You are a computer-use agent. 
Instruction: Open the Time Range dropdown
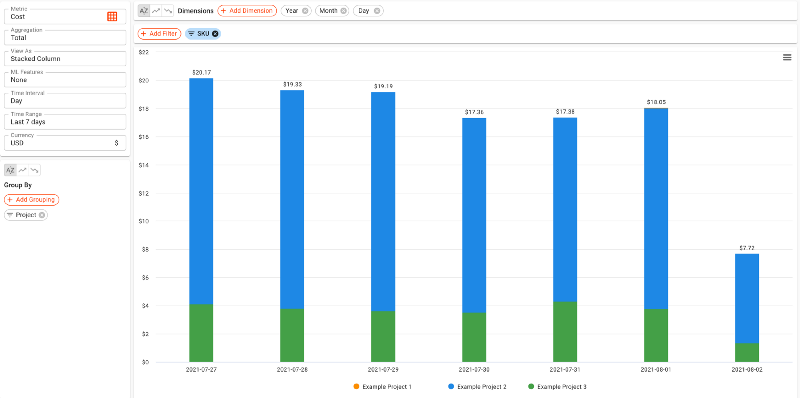(x=65, y=122)
